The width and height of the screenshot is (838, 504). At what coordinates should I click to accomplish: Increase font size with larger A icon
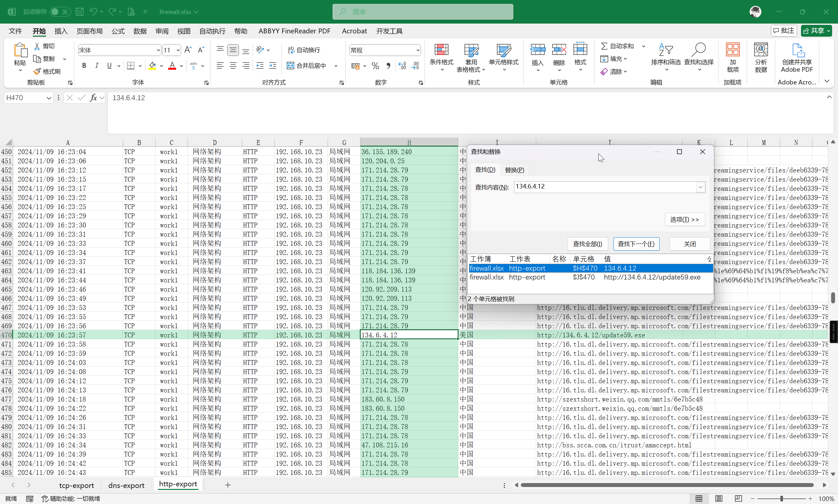(x=188, y=50)
